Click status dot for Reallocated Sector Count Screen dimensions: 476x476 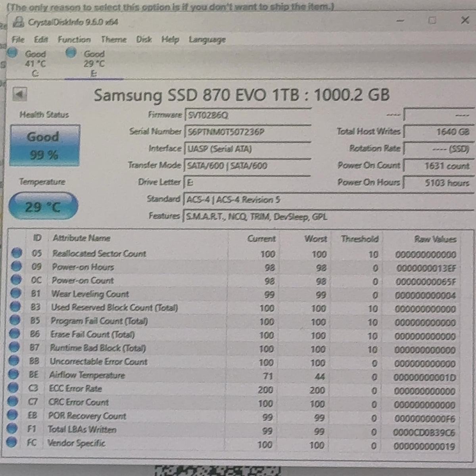tap(16, 253)
